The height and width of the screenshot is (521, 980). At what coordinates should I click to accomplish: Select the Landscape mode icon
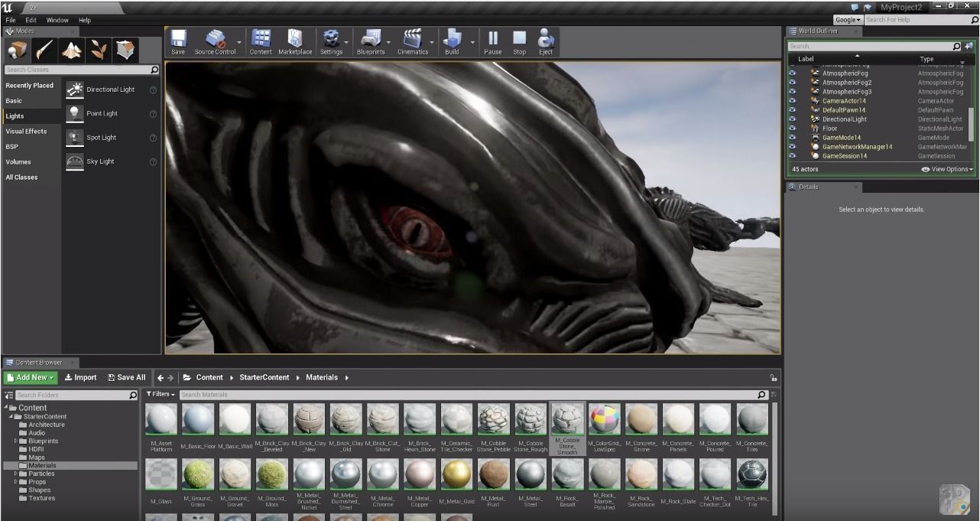pos(72,50)
